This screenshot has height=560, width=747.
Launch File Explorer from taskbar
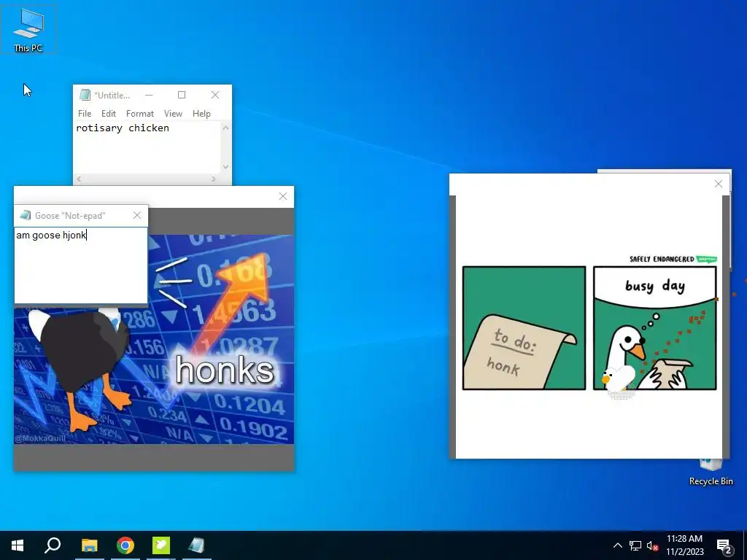click(x=89, y=545)
